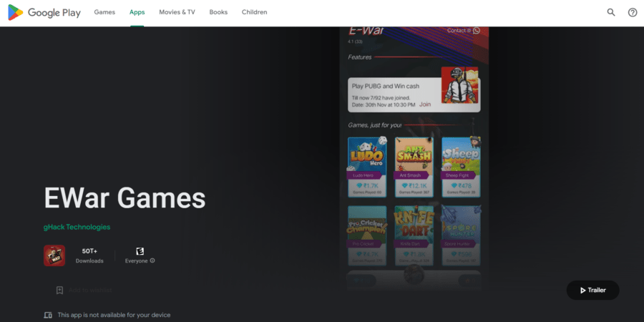
Task: Open the Books tab
Action: pos(218,12)
